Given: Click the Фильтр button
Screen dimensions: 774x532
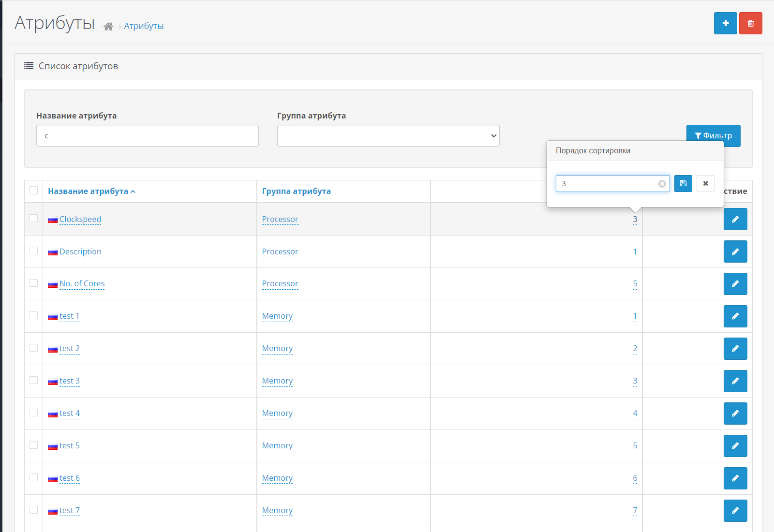Looking at the screenshot, I should point(713,136).
